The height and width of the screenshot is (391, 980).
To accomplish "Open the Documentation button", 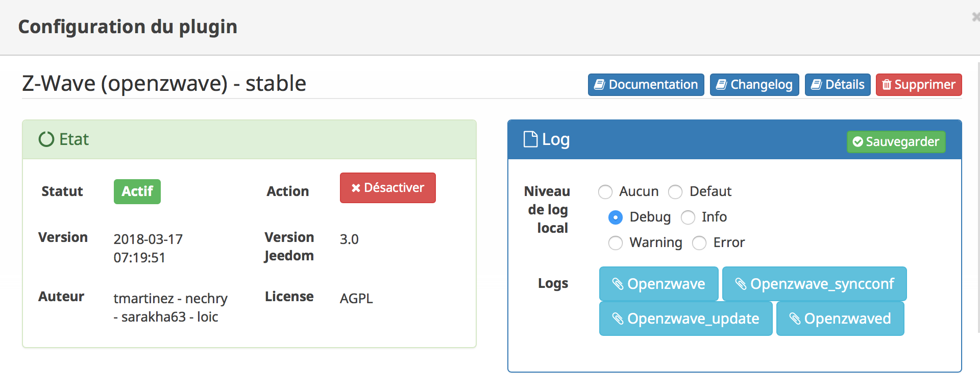I will pos(646,85).
